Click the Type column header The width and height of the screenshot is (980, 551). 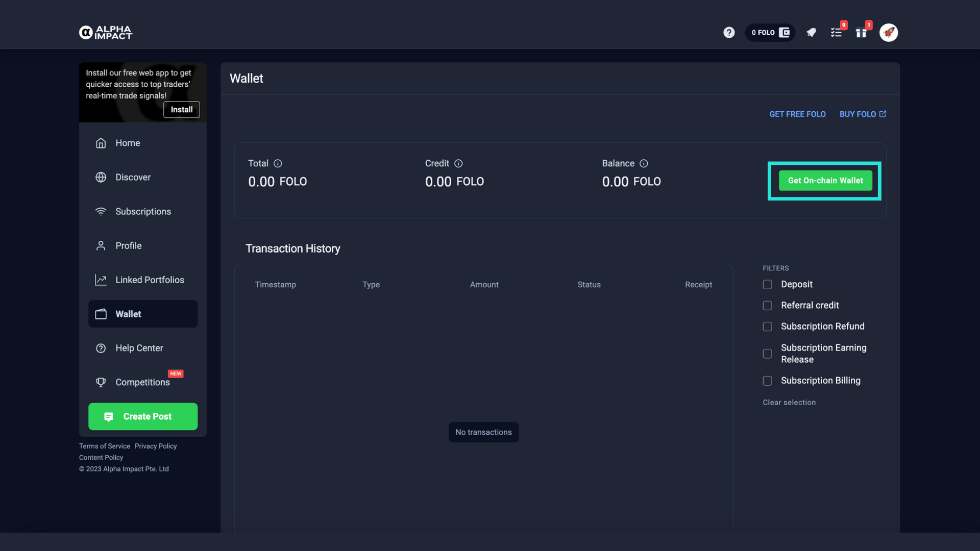pyautogui.click(x=371, y=285)
